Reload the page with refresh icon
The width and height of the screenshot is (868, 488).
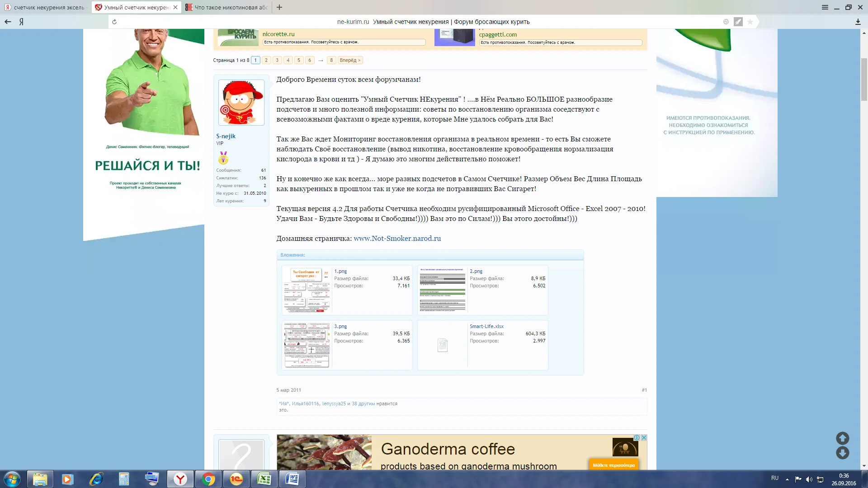point(114,22)
